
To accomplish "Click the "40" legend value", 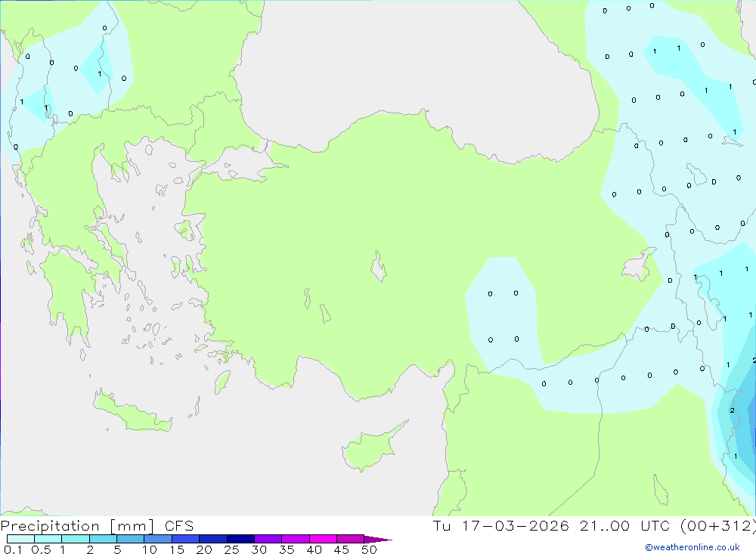I will 314,549.
